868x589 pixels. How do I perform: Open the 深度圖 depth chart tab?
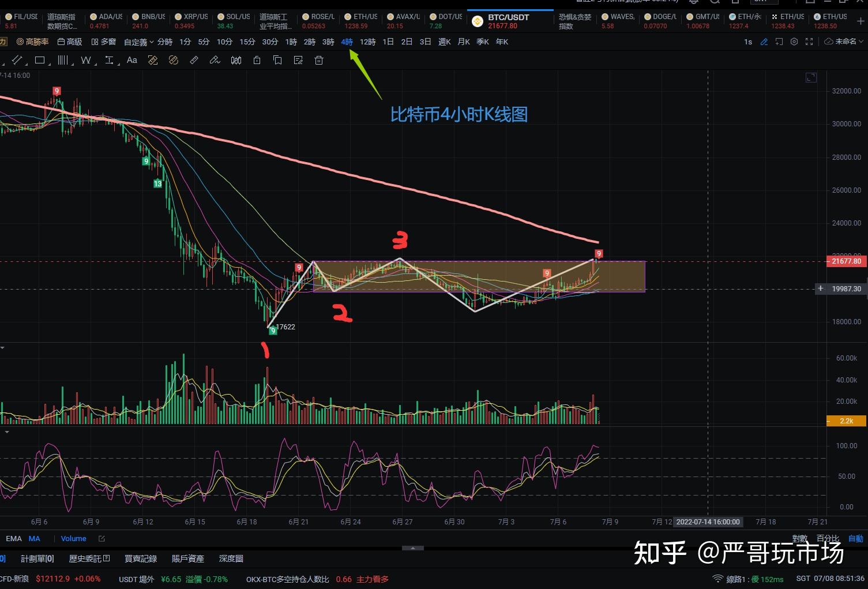coord(230,558)
